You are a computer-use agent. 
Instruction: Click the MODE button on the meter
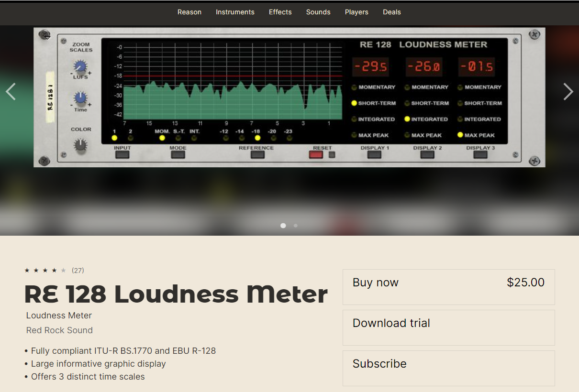point(178,154)
